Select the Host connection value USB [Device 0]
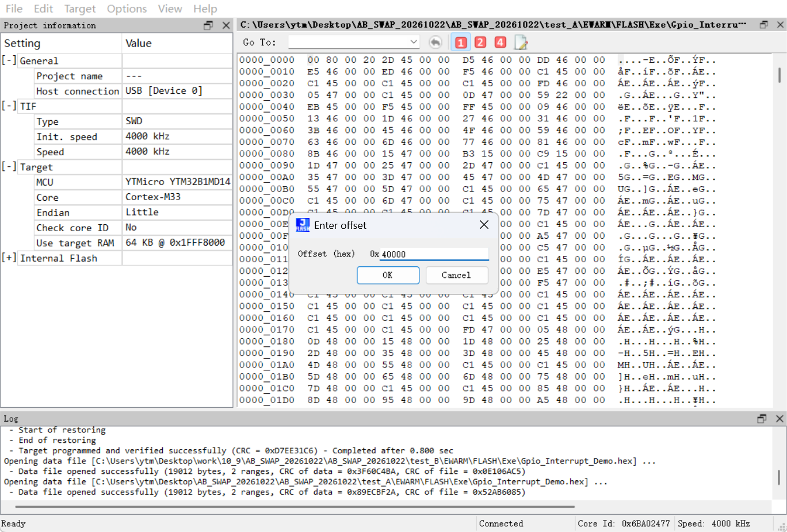Image resolution: width=787 pixels, height=532 pixels. coord(164,91)
